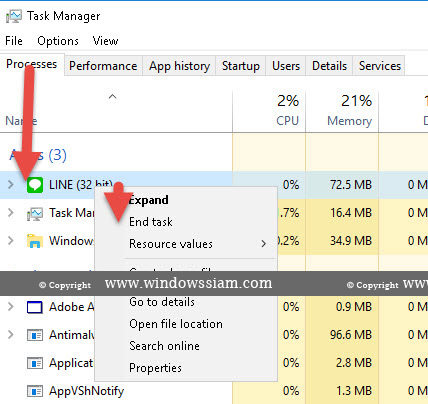Sort by the Memory column header
428x404 pixels.
pyautogui.click(x=342, y=111)
